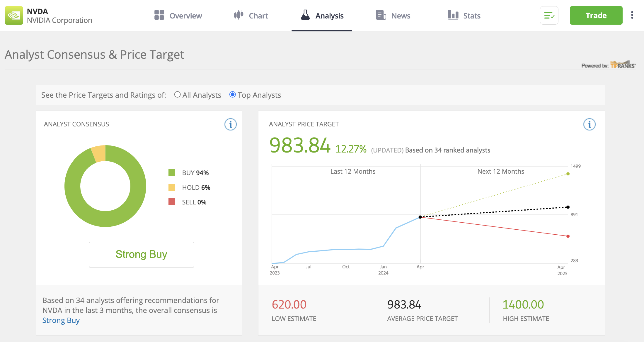This screenshot has height=342, width=644.
Task: Click the current price point on chart
Action: click(x=420, y=217)
